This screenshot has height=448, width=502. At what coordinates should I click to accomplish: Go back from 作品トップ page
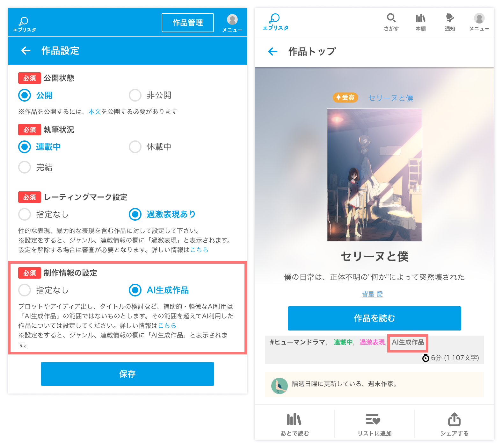coord(273,51)
